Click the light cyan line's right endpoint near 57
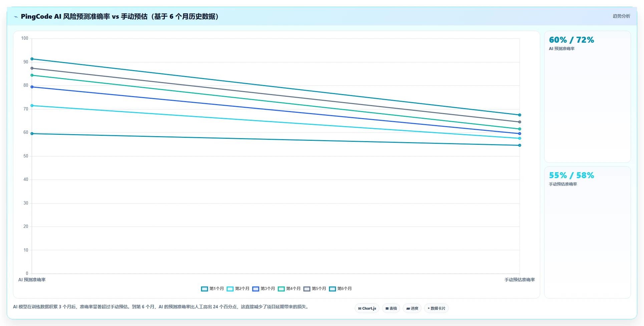Screen dimensions: 644x326 [x=520, y=138]
